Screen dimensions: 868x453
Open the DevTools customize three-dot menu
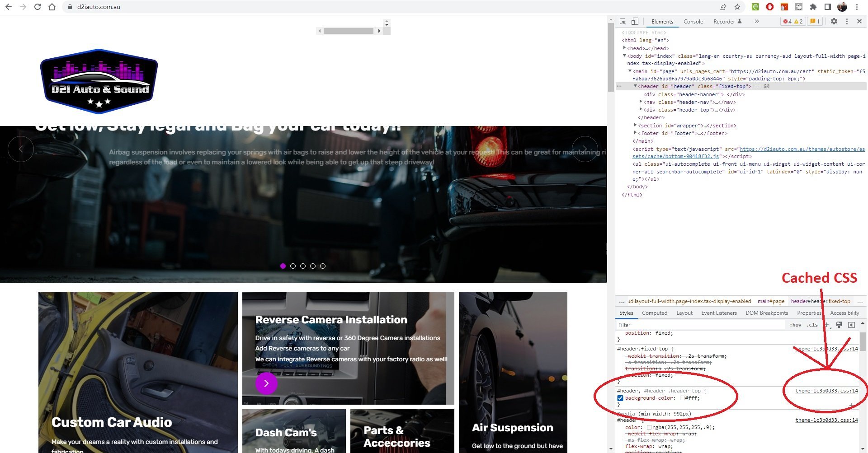coord(847,21)
